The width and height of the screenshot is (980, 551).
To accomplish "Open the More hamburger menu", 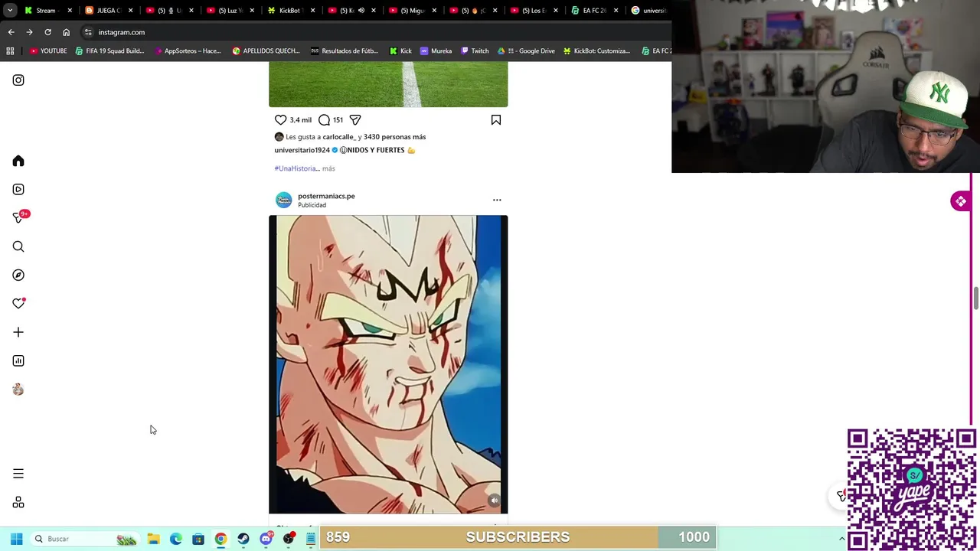I will [18, 474].
